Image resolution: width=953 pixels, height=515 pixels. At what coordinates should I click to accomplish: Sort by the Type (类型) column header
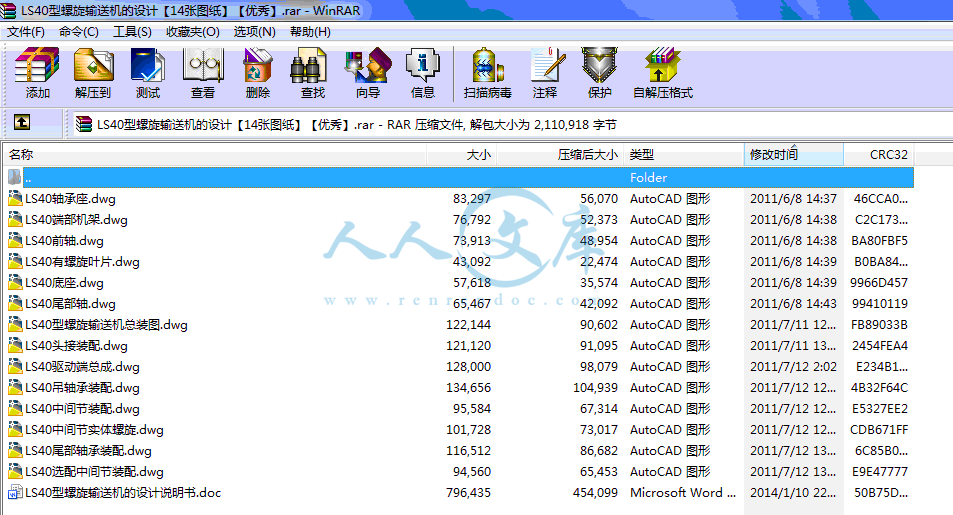coord(684,154)
